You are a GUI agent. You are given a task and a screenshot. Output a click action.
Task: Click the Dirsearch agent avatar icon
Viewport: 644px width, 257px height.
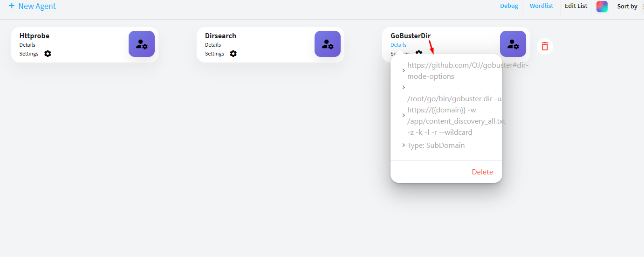pos(328,44)
